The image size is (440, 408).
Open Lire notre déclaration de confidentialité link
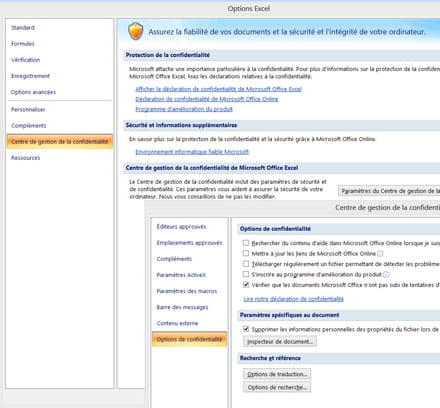293,299
